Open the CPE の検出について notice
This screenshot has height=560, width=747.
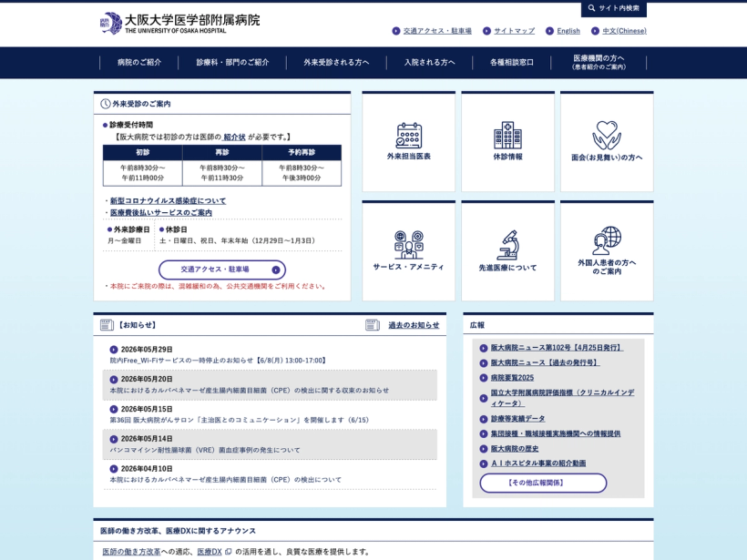coord(226,480)
